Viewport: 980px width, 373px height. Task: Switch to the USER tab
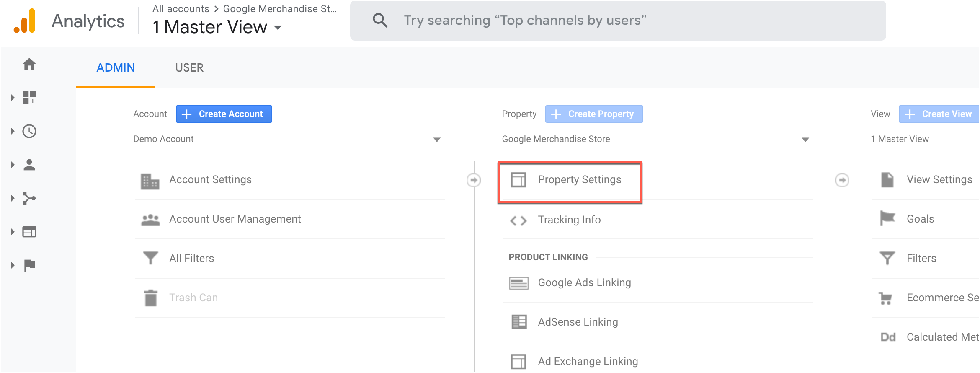[x=189, y=68]
